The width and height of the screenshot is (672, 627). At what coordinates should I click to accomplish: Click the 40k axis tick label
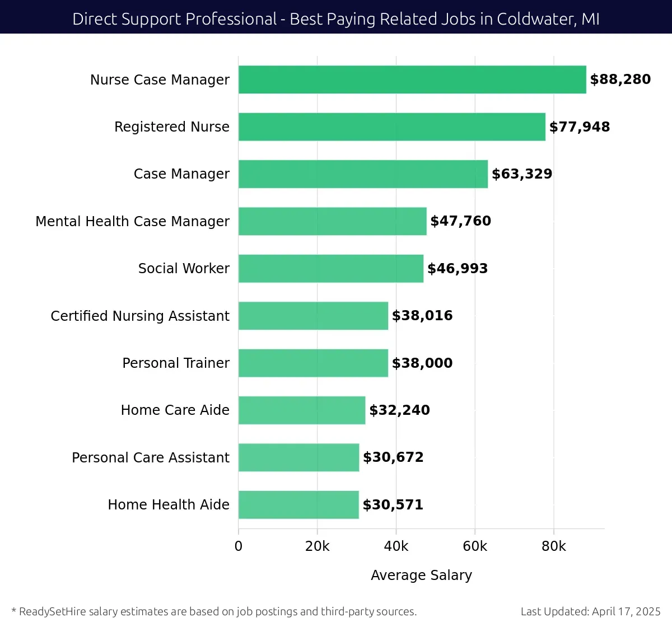396,546
